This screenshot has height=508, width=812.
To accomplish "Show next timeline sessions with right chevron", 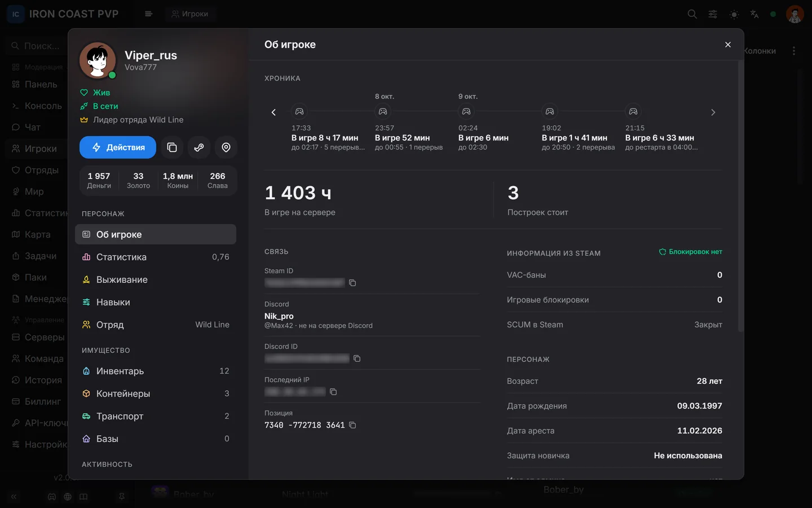I will pos(713,112).
